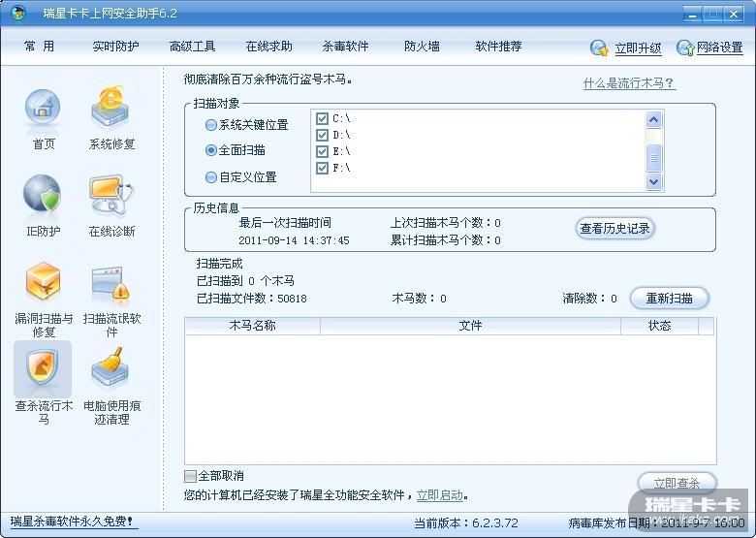Click the 当前版本：6.2.3.72 status text
This screenshot has height=538, width=756.
(466, 523)
